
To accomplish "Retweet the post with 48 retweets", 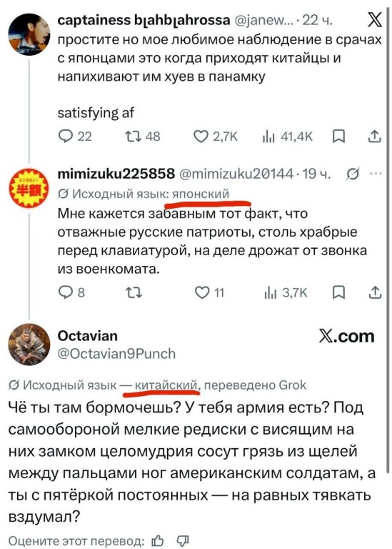I will click(x=143, y=136).
